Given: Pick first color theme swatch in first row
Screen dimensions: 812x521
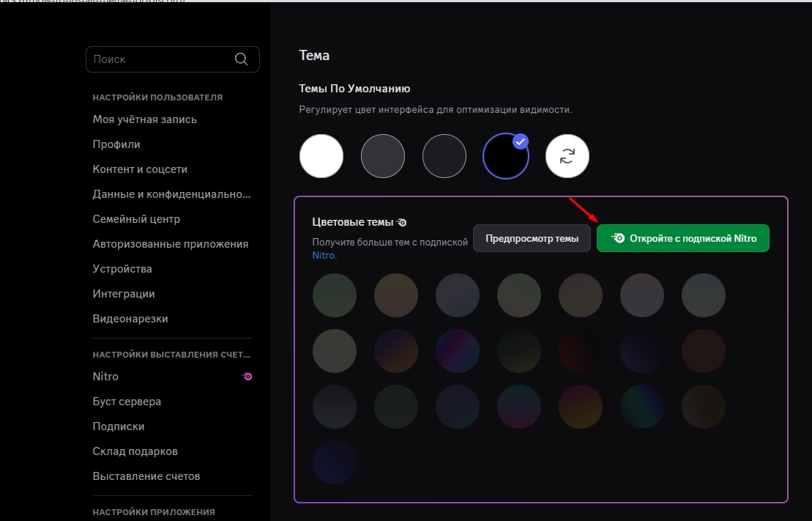Looking at the screenshot, I should click(335, 295).
